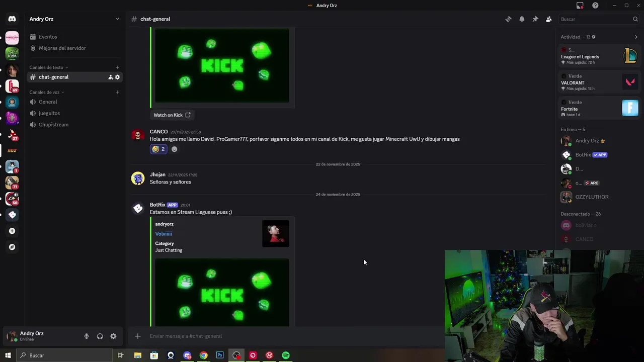The height and width of the screenshot is (362, 644).
Task: Collapse the Canales de texto category
Action: tap(48, 67)
